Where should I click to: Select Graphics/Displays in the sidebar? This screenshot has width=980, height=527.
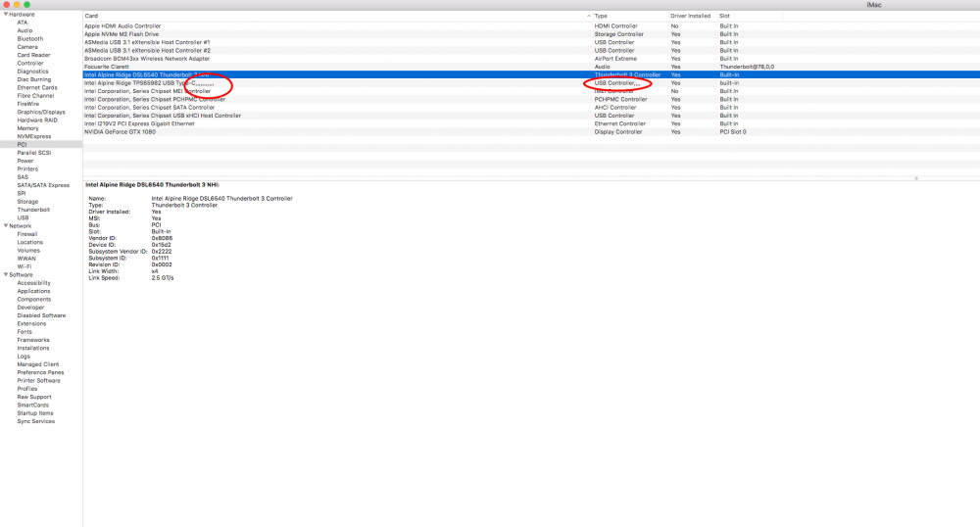[x=40, y=112]
